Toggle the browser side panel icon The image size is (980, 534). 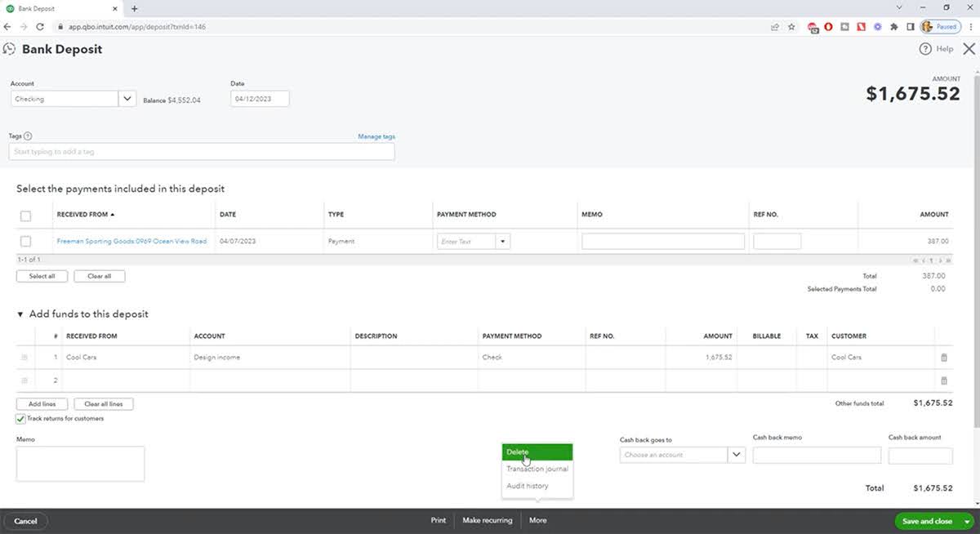(911, 26)
